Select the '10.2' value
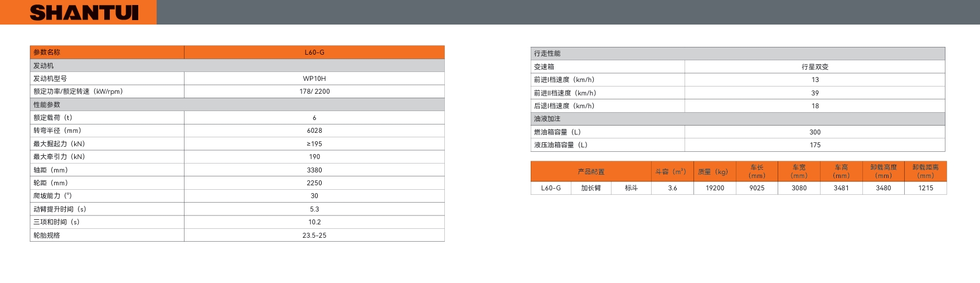This screenshot has height=283, width=980. [314, 222]
